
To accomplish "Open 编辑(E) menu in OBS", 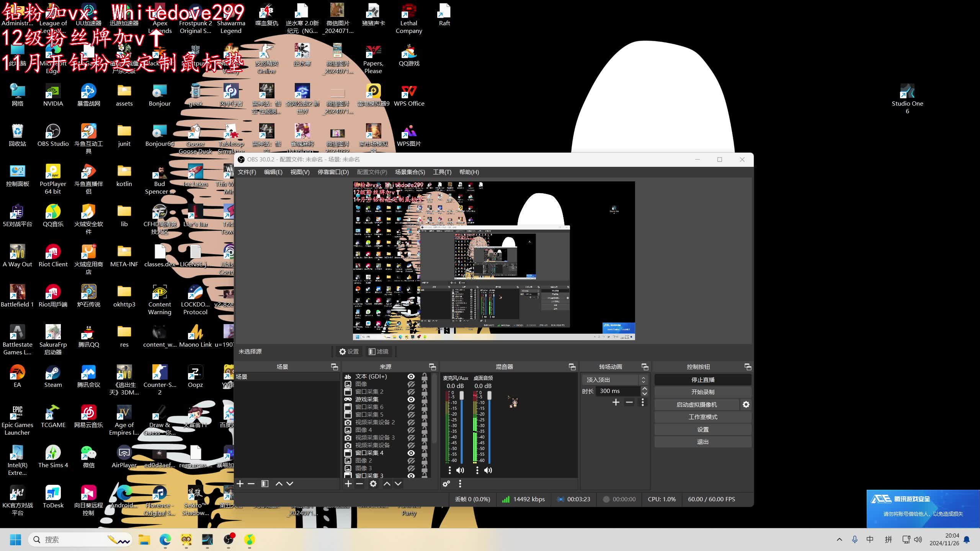I will coord(273,172).
